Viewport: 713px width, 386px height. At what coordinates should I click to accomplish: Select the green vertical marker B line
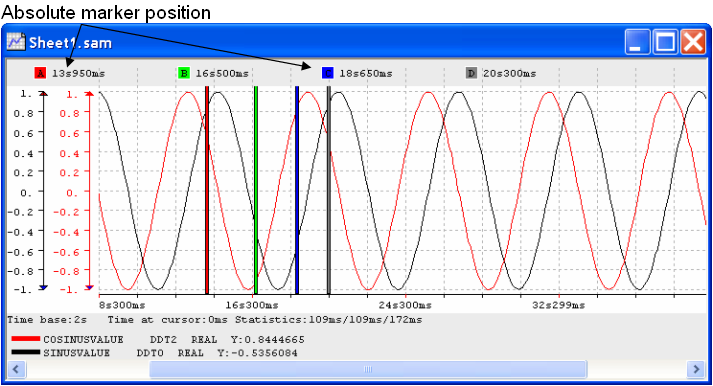tap(256, 190)
